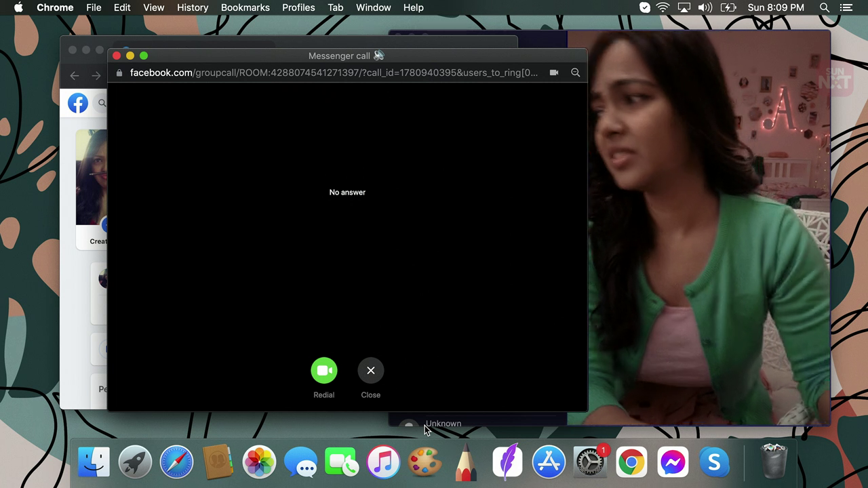Click the zoom magnifier icon in address bar
The width and height of the screenshot is (868, 488).
click(576, 73)
